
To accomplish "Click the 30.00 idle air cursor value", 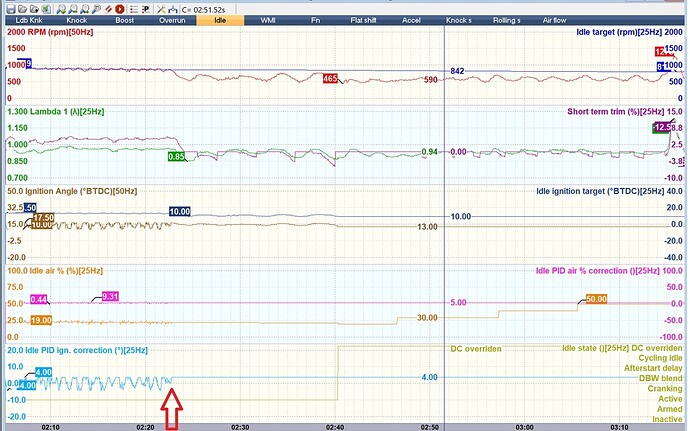I will click(427, 317).
